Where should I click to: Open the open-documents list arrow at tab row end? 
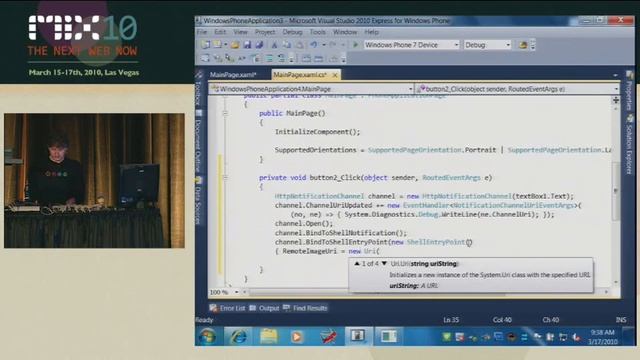pyautogui.click(x=615, y=75)
